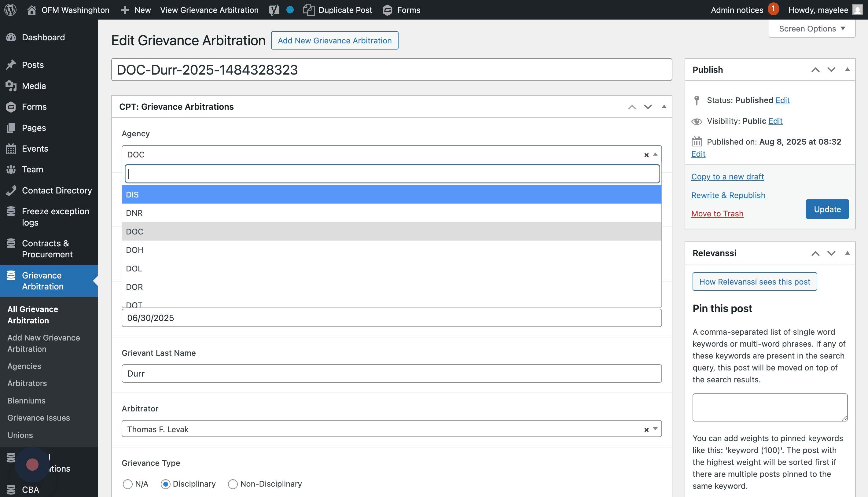Select Non-Disciplinary grievance type

(233, 484)
